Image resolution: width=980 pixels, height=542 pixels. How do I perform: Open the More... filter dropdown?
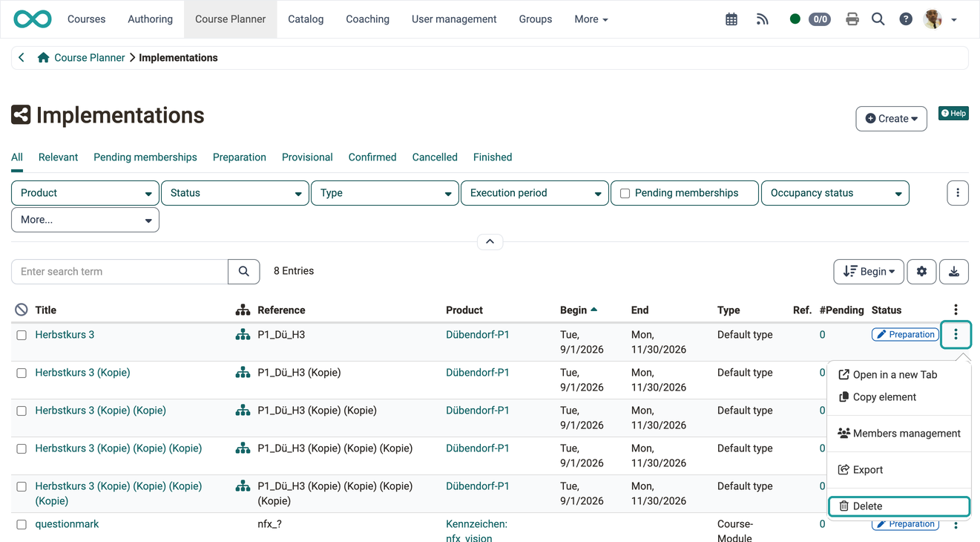click(85, 220)
